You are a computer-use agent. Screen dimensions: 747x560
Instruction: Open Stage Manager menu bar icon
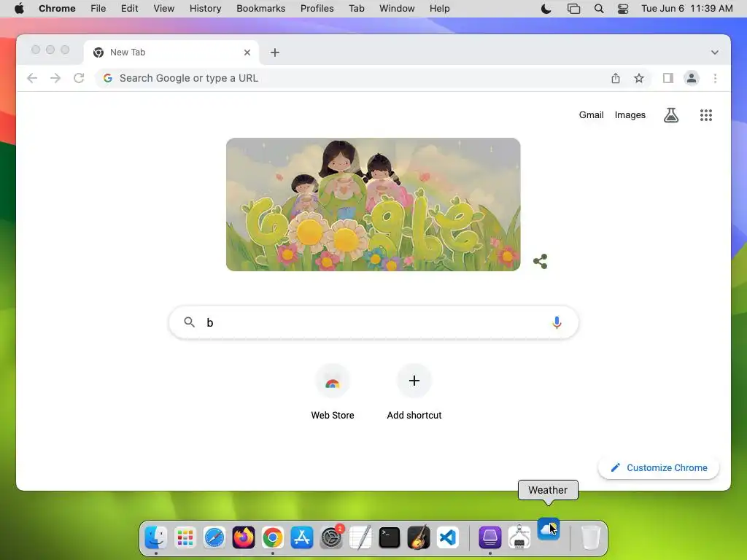[x=573, y=9]
